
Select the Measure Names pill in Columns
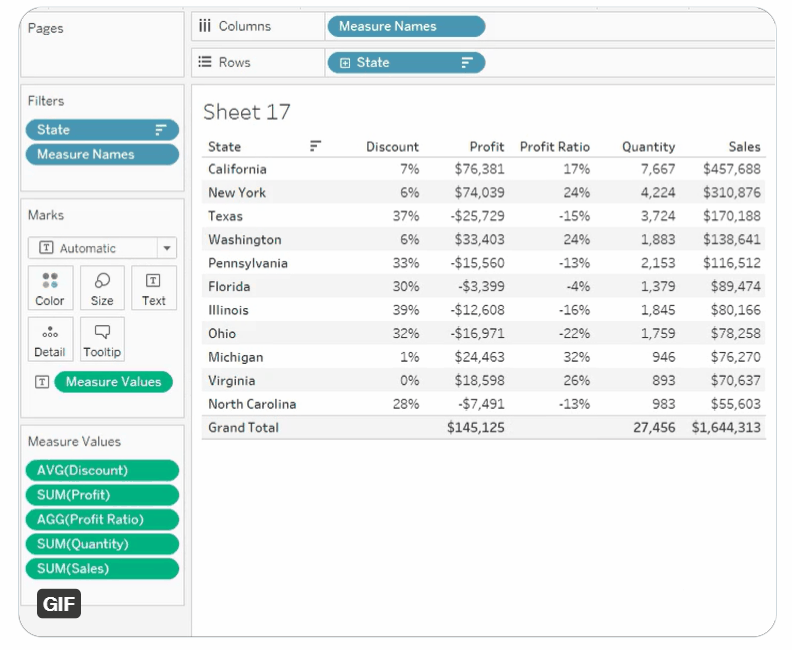pos(406,26)
